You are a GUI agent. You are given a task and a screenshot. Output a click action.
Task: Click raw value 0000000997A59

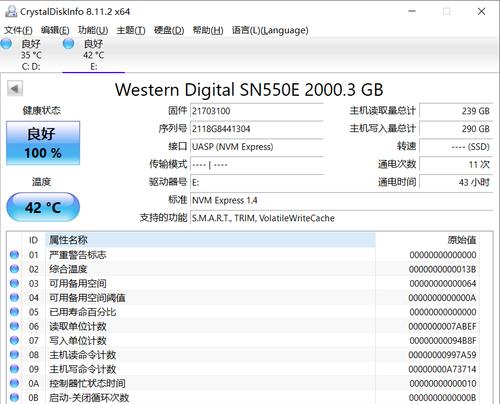(x=443, y=355)
